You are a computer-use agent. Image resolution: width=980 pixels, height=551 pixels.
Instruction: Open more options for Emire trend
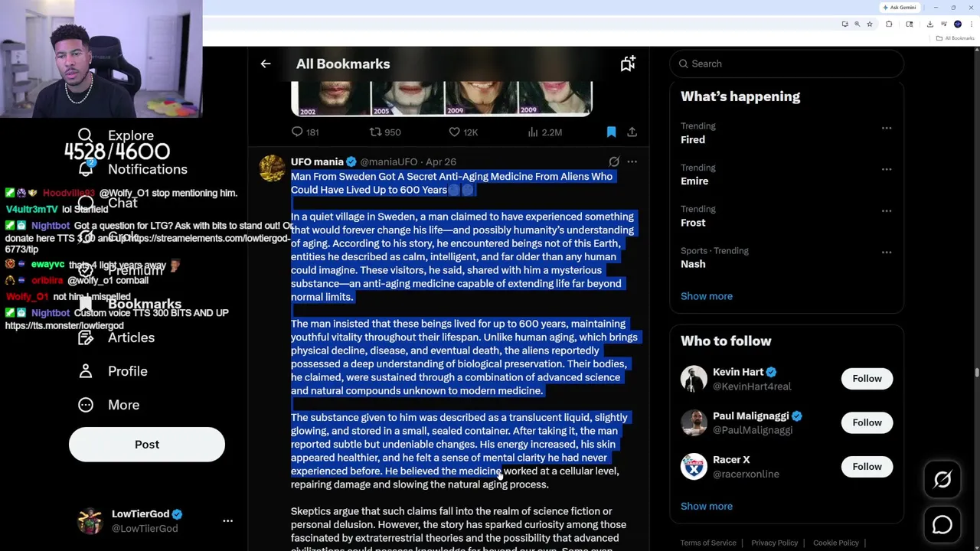coord(887,169)
